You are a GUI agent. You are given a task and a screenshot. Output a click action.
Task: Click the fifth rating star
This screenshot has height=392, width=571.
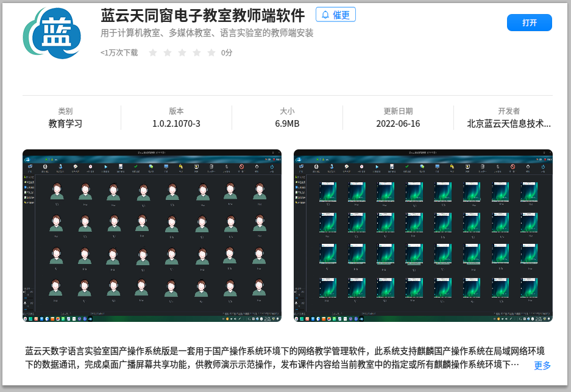(x=211, y=53)
